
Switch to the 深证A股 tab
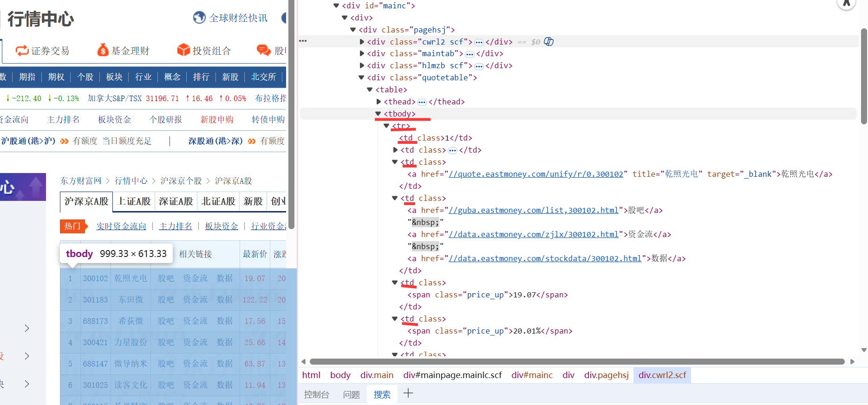tap(176, 201)
